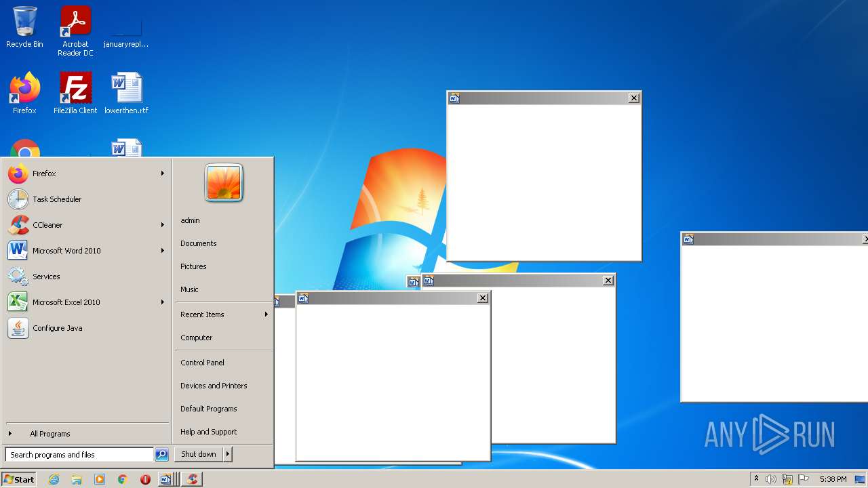Click the 5:38 PM clock
The width and height of the screenshot is (868, 488).
tap(833, 479)
